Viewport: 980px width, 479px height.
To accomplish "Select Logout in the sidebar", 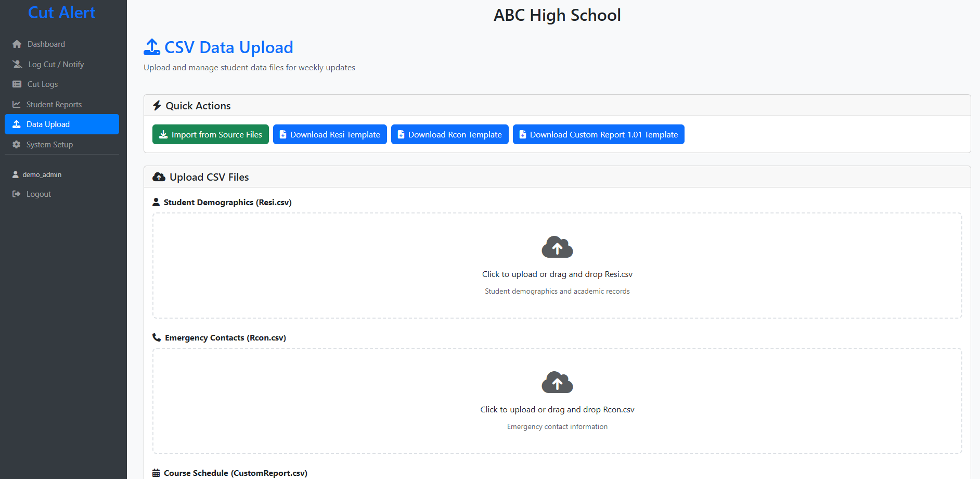I will [x=38, y=194].
